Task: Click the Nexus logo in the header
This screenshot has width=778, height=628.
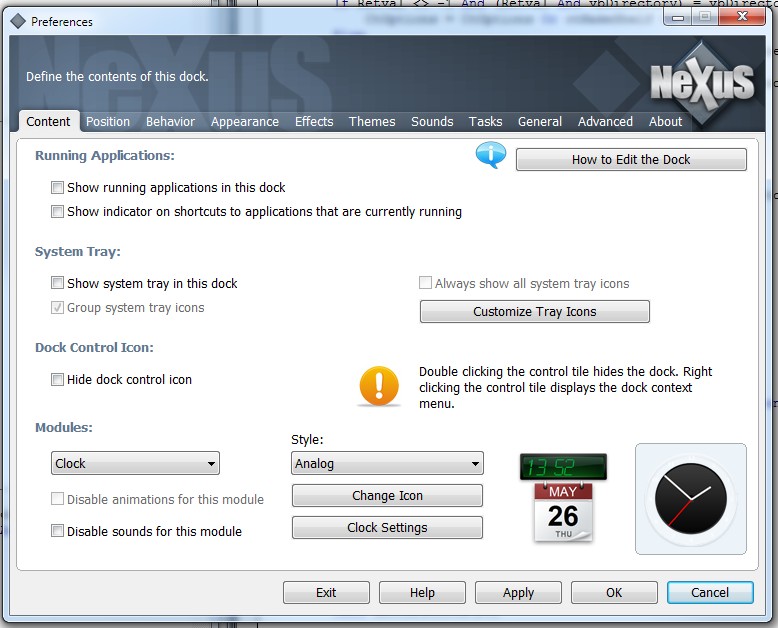Action: 702,82
